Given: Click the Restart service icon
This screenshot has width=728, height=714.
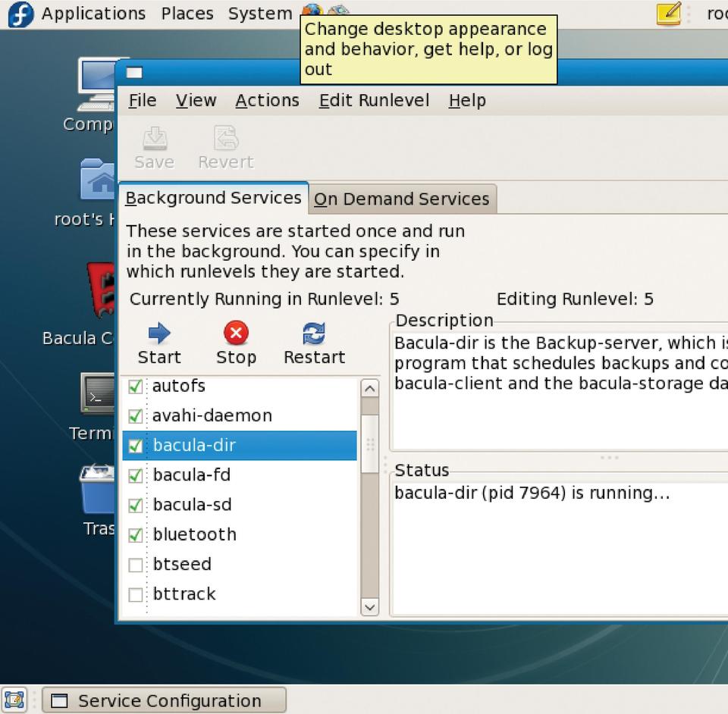Looking at the screenshot, I should click(x=313, y=334).
